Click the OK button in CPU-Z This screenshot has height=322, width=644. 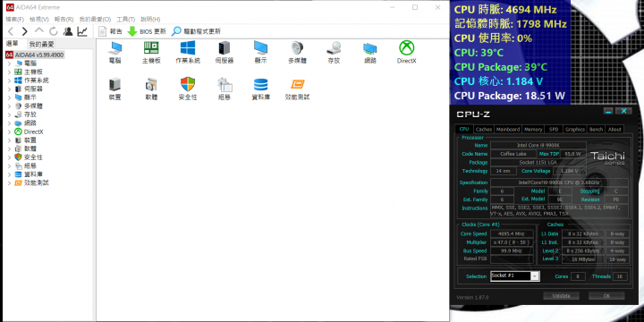(606, 296)
